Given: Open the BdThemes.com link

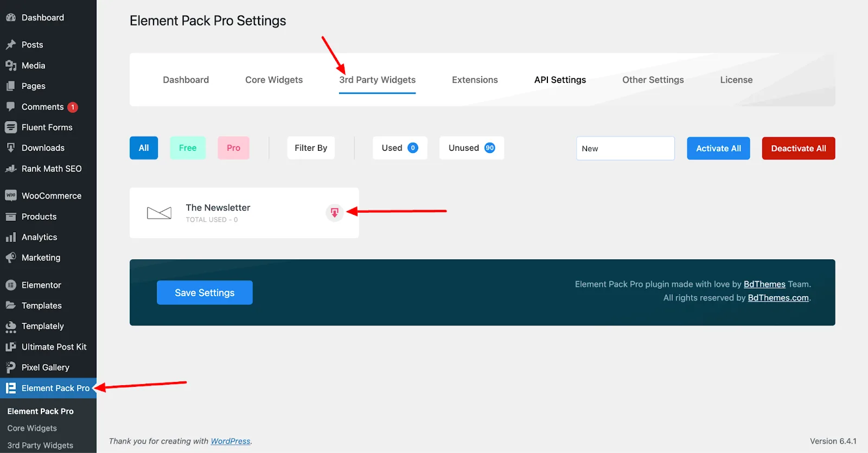Looking at the screenshot, I should tap(778, 298).
